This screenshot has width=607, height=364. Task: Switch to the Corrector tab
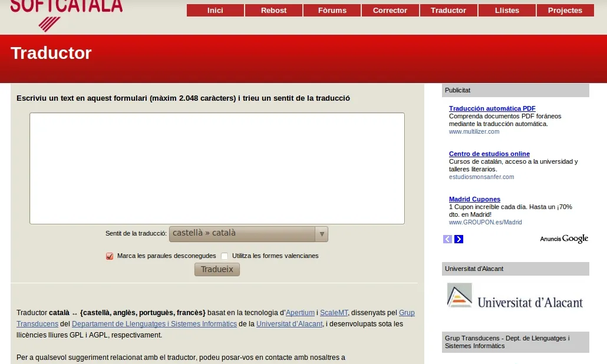(390, 10)
